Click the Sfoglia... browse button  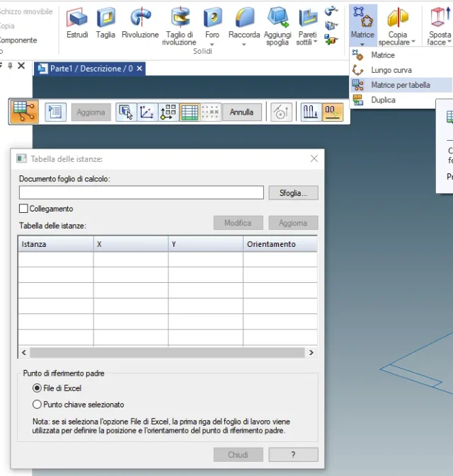click(293, 193)
